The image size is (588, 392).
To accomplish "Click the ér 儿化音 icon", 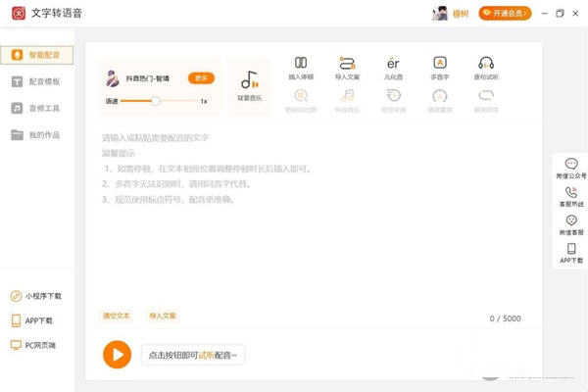I will point(393,63).
